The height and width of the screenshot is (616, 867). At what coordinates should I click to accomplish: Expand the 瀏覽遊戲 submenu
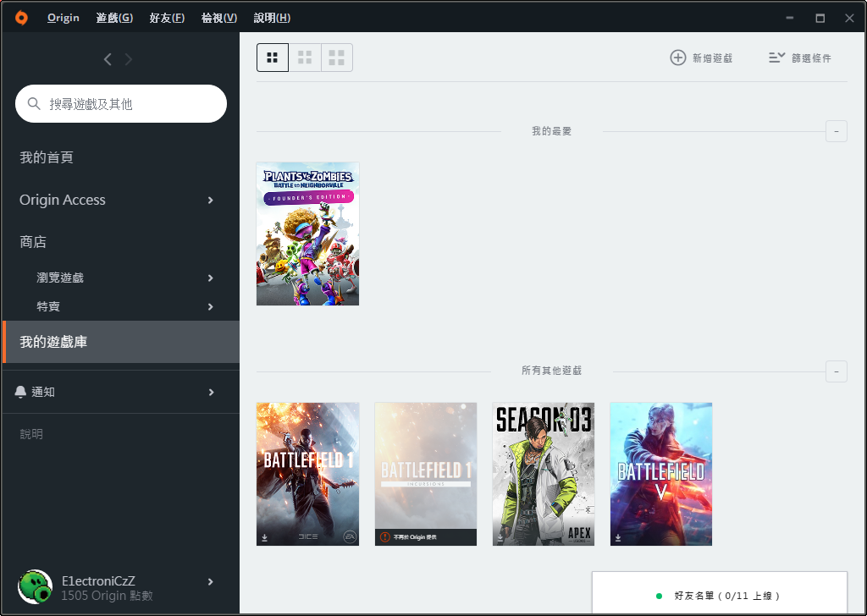pyautogui.click(x=210, y=278)
